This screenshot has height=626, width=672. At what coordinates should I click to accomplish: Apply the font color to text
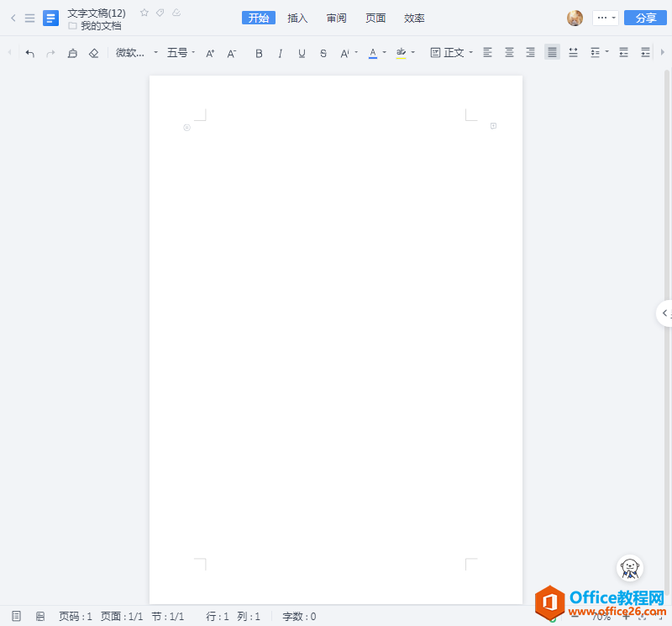373,52
